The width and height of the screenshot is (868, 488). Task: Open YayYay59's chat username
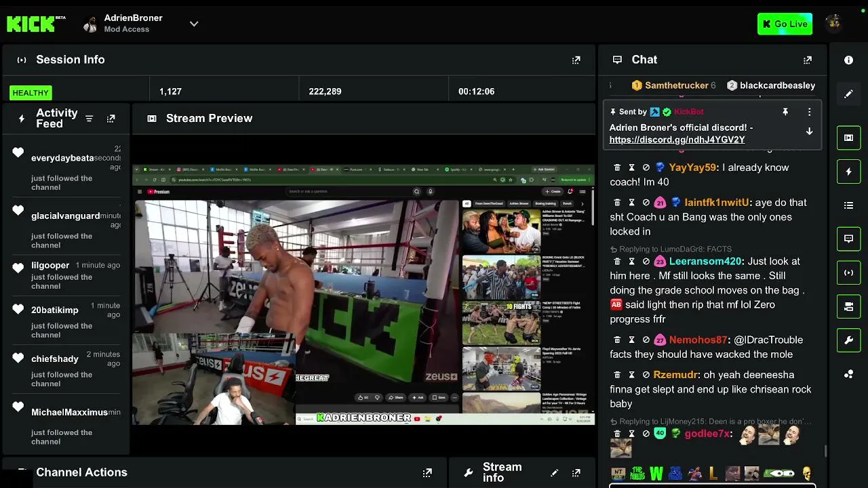[692, 167]
